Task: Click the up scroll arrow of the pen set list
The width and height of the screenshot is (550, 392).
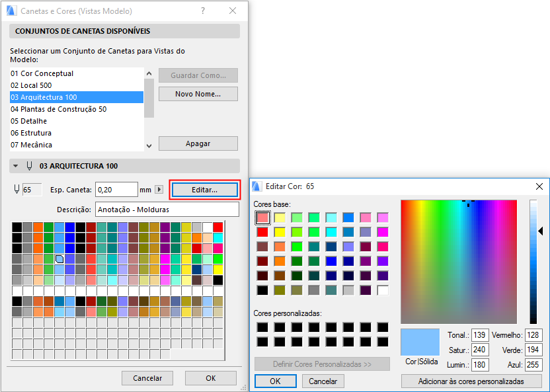Action: tap(149, 73)
